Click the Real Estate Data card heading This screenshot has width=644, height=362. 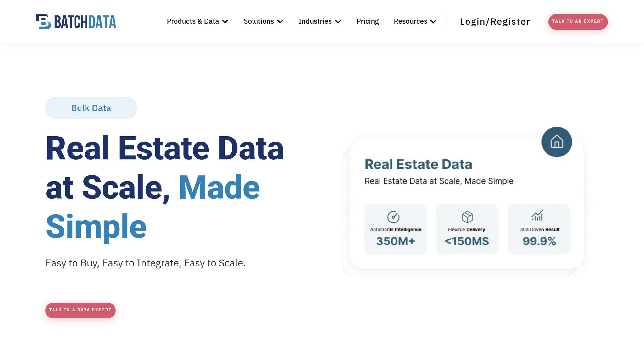[419, 164]
